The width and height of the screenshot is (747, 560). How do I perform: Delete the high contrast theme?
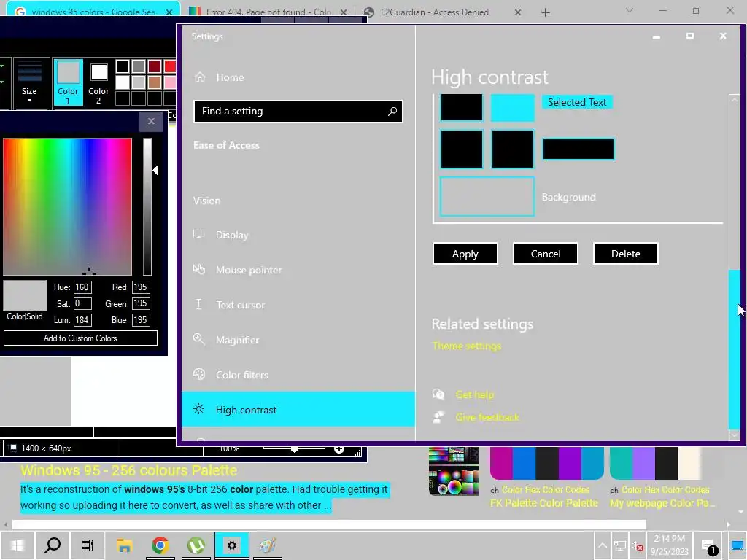click(x=625, y=254)
